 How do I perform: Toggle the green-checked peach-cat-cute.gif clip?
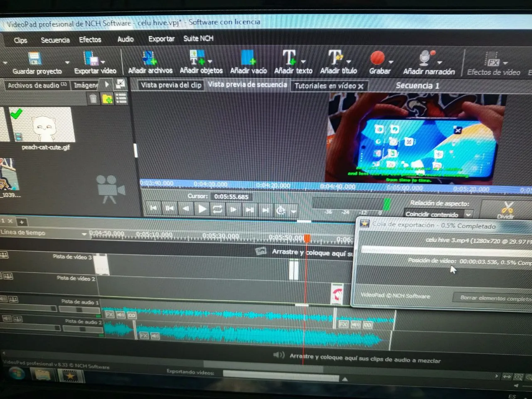(x=42, y=124)
